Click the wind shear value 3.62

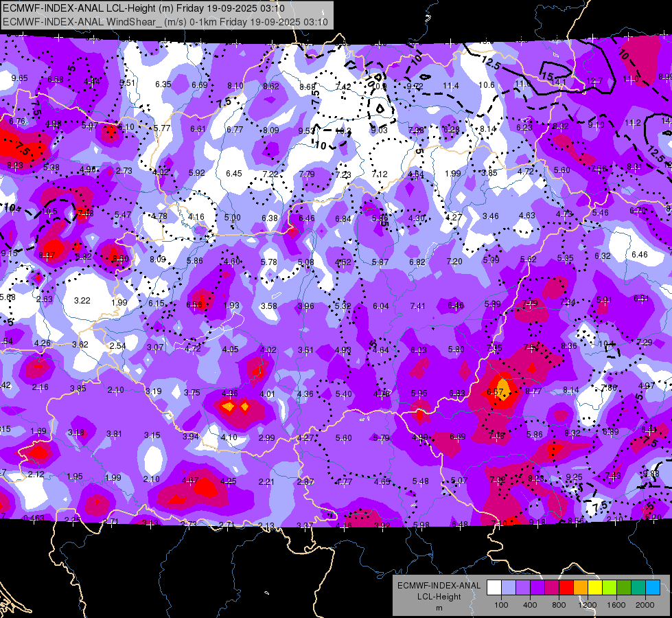click(x=80, y=345)
